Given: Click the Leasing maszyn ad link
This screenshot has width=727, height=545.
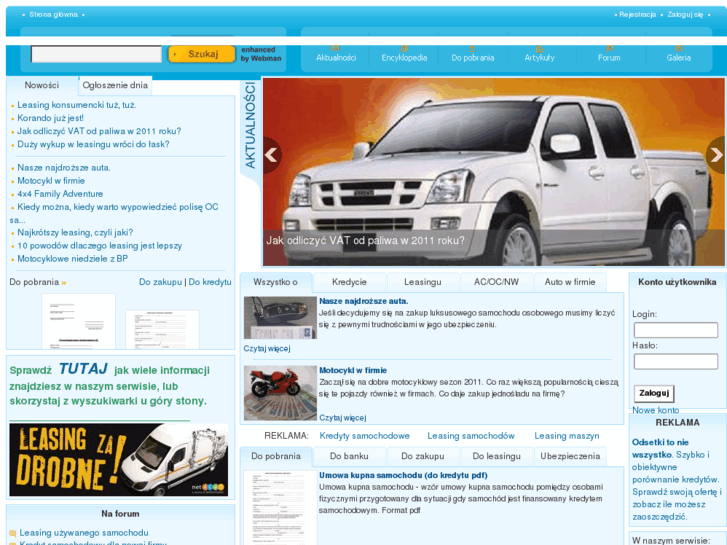Looking at the screenshot, I should pyautogui.click(x=567, y=436).
